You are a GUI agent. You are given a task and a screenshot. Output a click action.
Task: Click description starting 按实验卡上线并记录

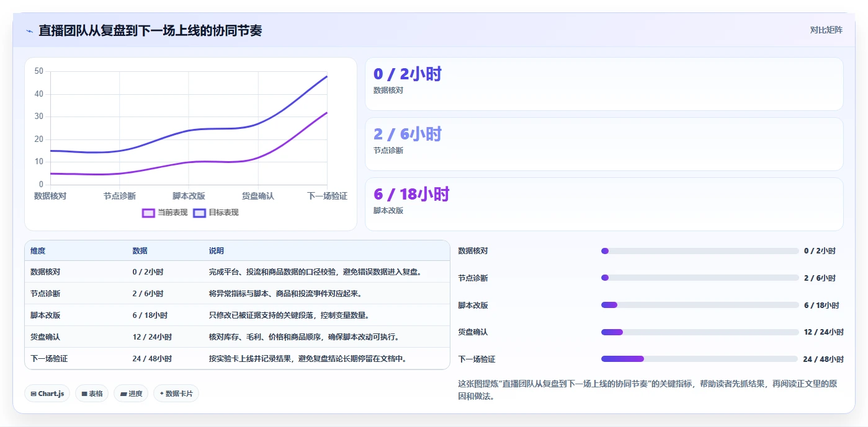click(x=308, y=359)
